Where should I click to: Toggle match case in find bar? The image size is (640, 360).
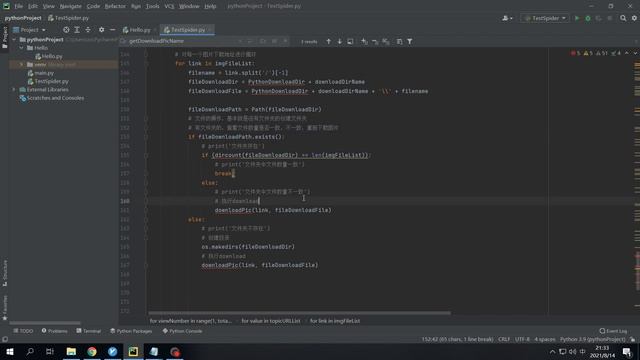[262, 41]
